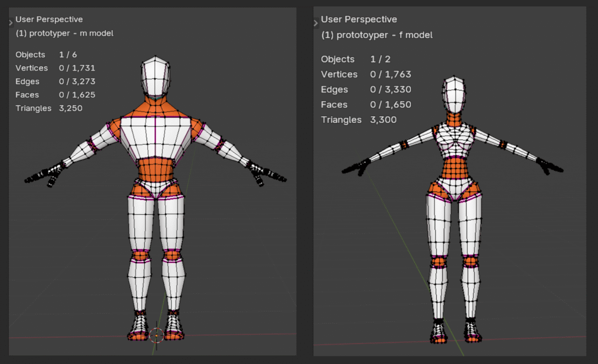Click the female model's head mesh
Viewport: 598px width, 364px height.
click(x=454, y=95)
